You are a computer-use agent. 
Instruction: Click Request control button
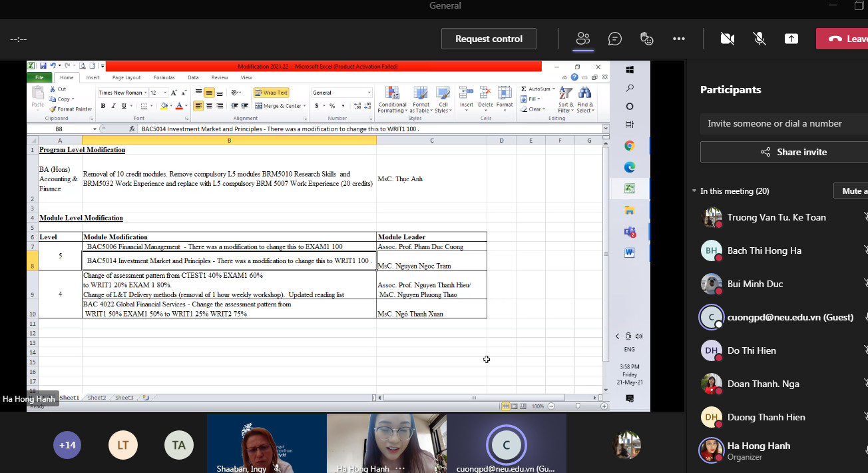(x=489, y=39)
